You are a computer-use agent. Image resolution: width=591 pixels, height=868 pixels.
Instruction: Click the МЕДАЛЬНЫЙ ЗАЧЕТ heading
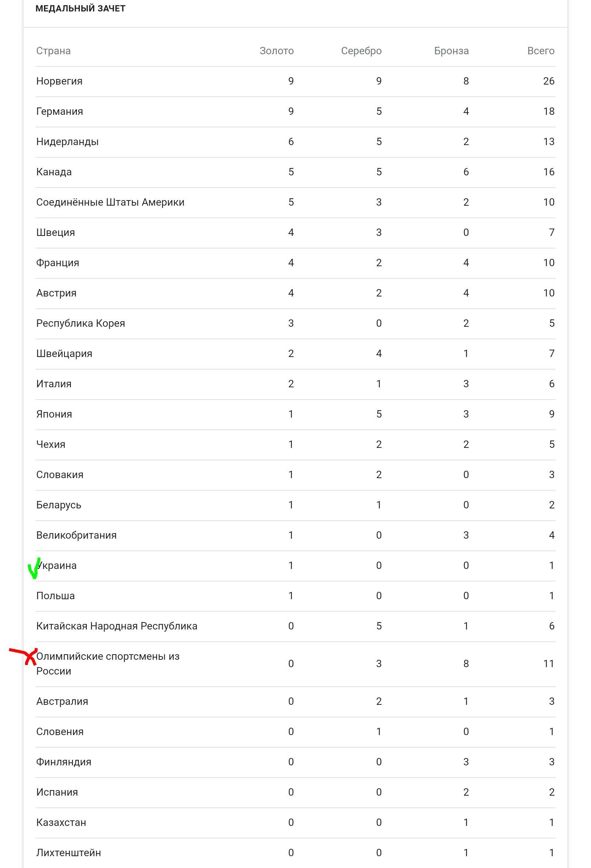[x=80, y=8]
